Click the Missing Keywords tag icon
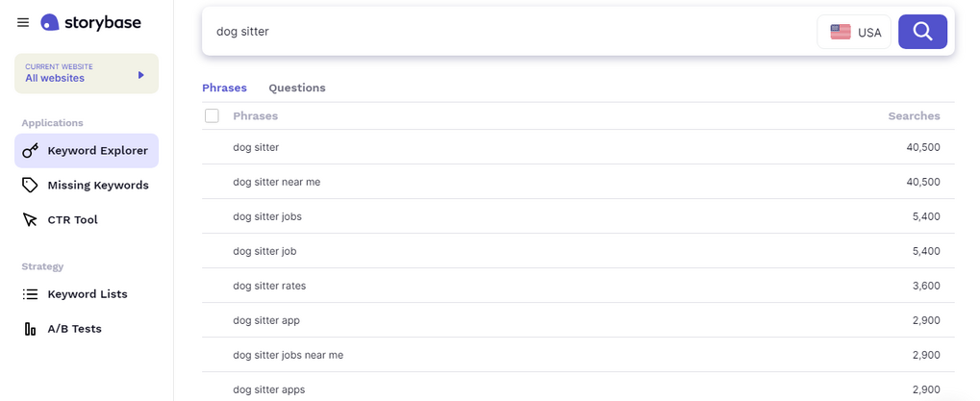Image resolution: width=980 pixels, height=401 pixels. (30, 185)
